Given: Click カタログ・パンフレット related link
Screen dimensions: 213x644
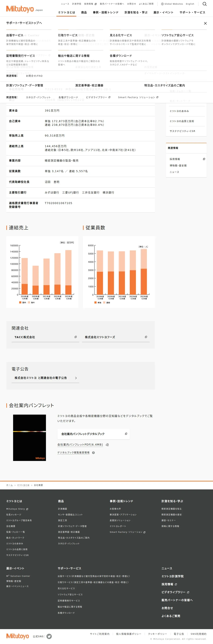Looking at the screenshot, I should pyautogui.click(x=38, y=97).
